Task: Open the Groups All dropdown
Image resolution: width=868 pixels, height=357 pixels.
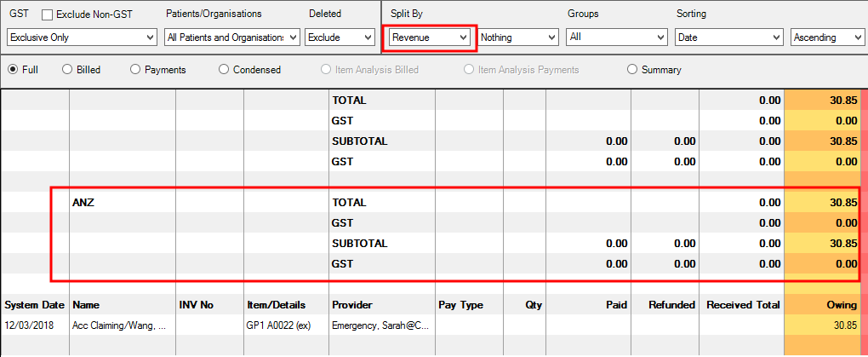Action: pos(617,37)
